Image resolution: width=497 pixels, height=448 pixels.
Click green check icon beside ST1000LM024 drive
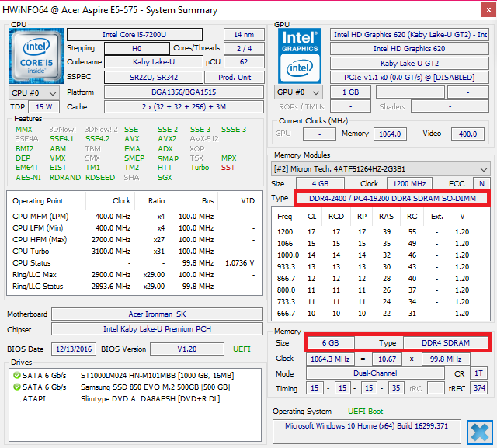click(17, 376)
